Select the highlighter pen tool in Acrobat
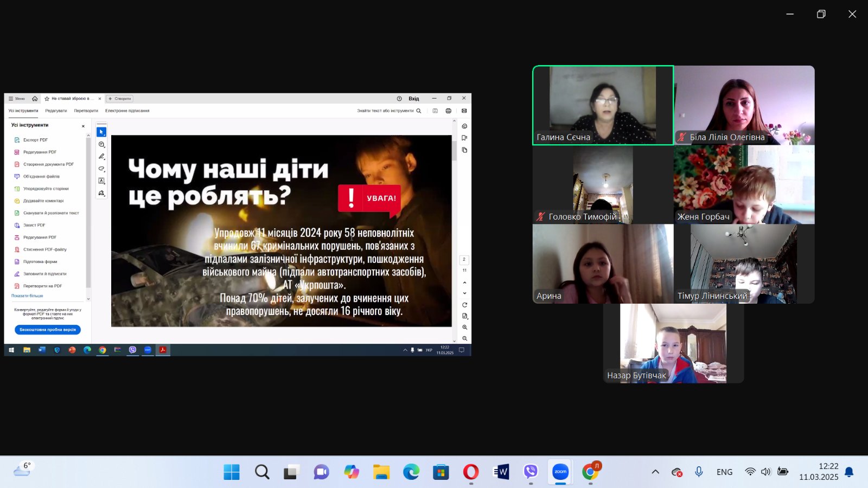 [101, 156]
